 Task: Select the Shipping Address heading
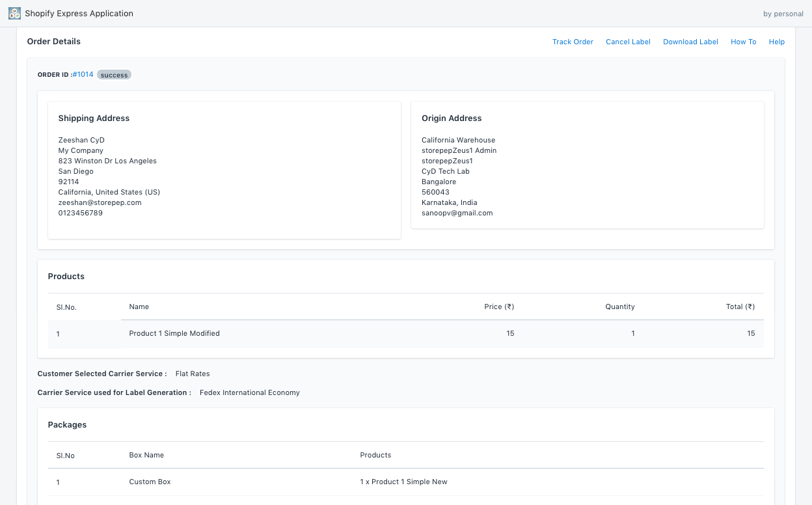tap(94, 118)
